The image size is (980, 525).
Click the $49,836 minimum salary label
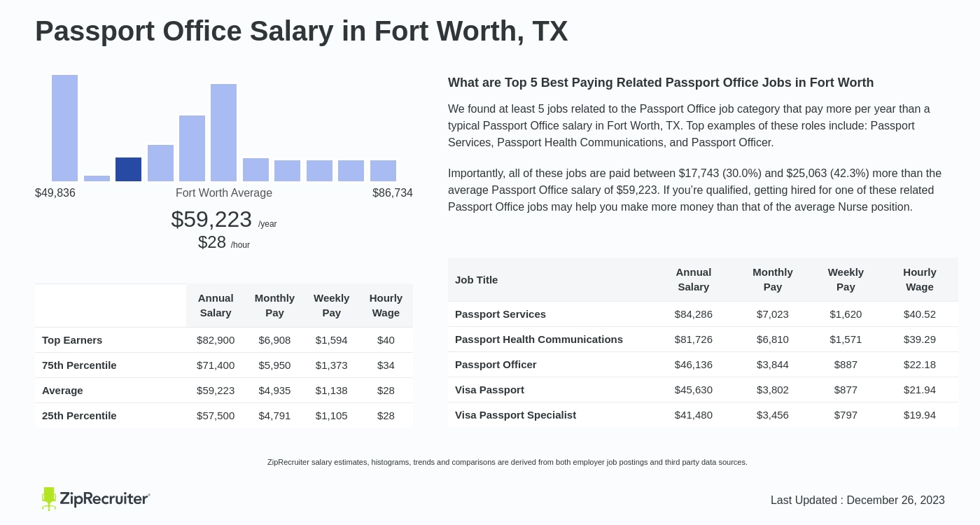(55, 193)
